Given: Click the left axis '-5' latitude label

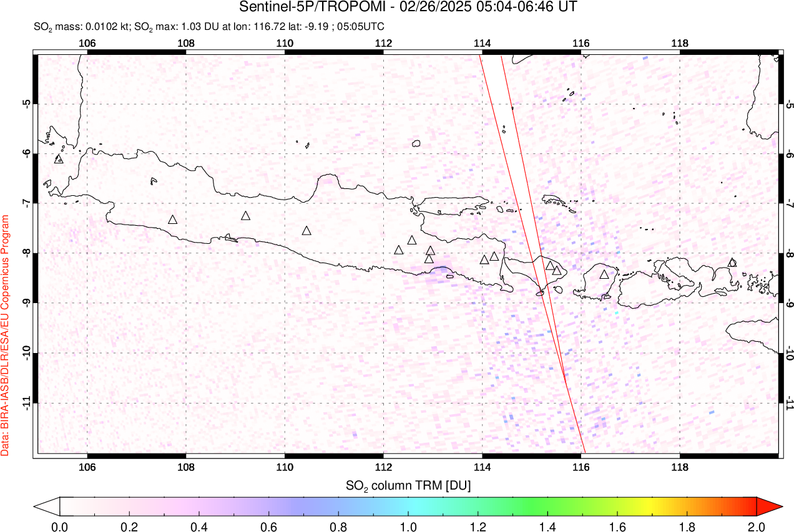Looking at the screenshot, I should click(27, 104).
